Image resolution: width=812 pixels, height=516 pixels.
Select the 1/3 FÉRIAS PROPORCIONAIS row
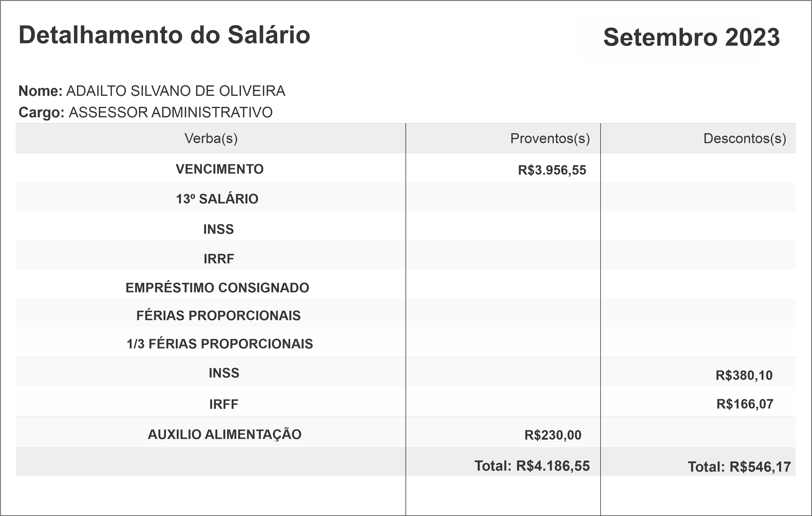(x=220, y=344)
